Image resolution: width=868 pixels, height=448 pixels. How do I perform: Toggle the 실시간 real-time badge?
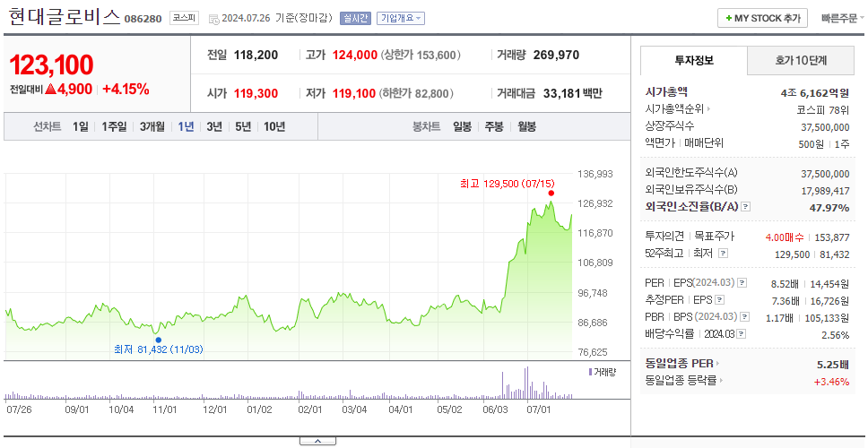[x=355, y=18]
